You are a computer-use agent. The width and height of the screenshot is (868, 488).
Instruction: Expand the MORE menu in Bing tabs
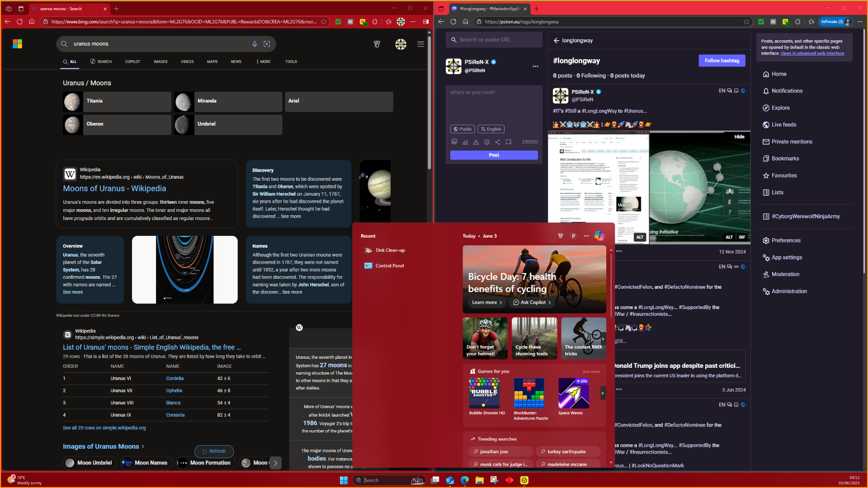(264, 61)
